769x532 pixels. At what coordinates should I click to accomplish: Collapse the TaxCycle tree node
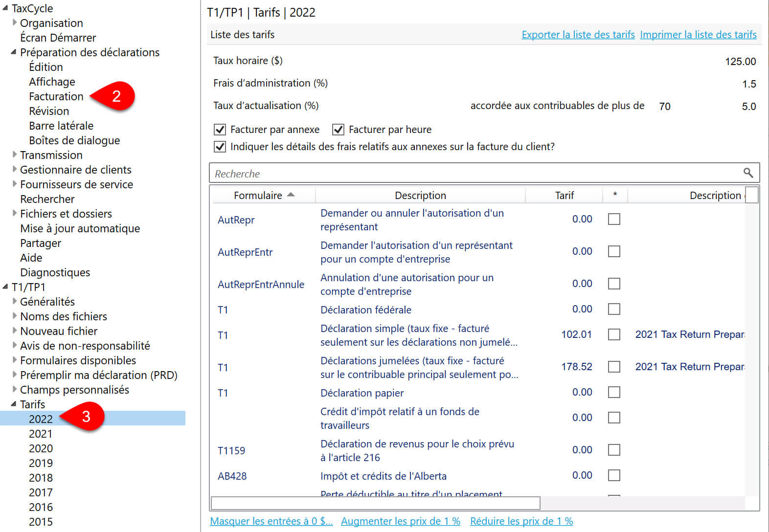[5, 8]
